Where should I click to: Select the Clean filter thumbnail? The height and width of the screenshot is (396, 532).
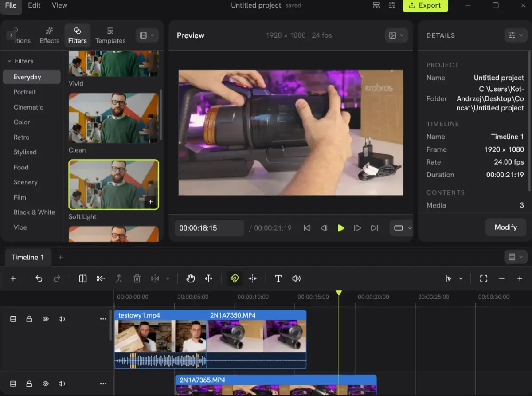(113, 118)
